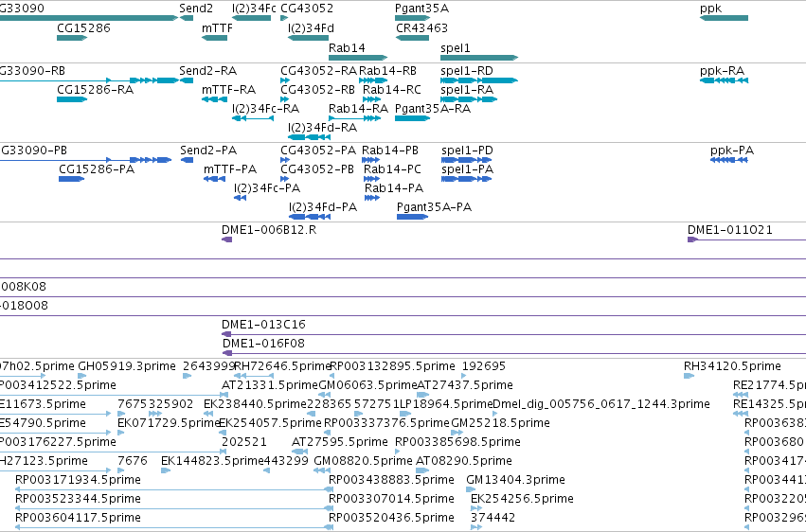Viewport: 806px width, 532px height.
Task: Select the RP003171934.5prime EST label
Action: 78,480
